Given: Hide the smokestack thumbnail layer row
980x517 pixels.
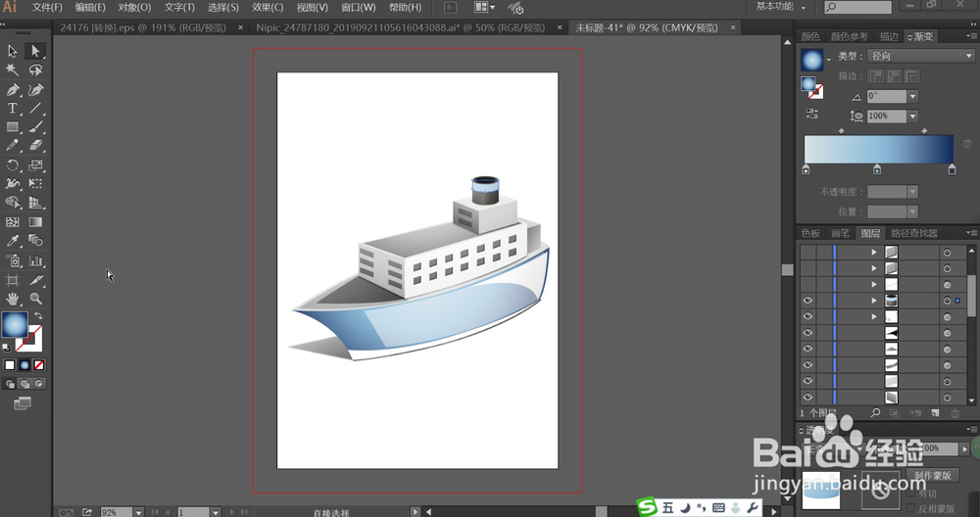Looking at the screenshot, I should point(808,301).
